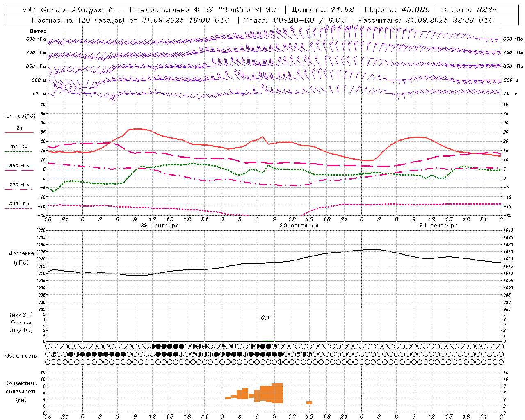Image resolution: width=525 pixels, height=420 pixels.
Task: Click the Рассчитано: 21.09.2025 22:38 UTC timestamp
Action: coord(426,20)
